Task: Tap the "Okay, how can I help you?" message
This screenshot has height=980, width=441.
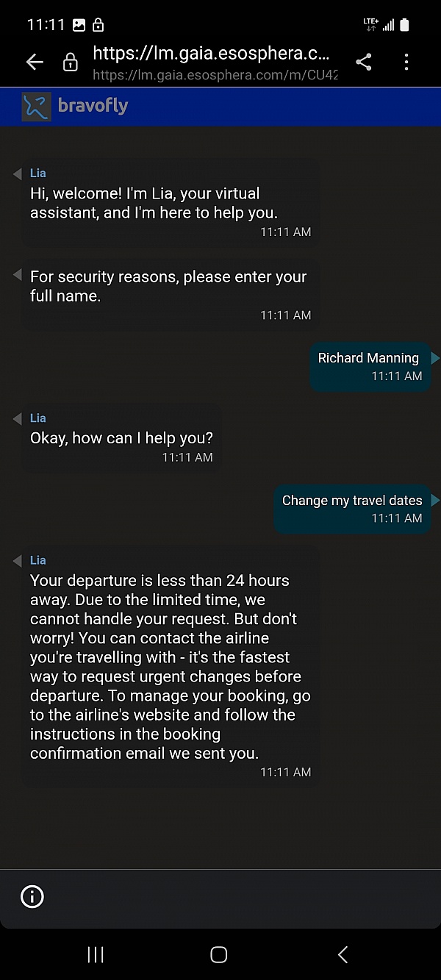Action: click(122, 438)
